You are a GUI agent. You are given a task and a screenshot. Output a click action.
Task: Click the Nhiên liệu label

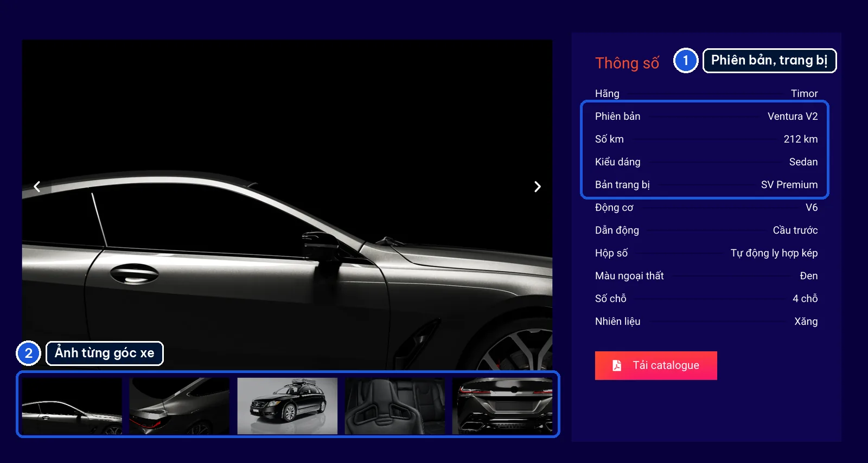pos(617,321)
